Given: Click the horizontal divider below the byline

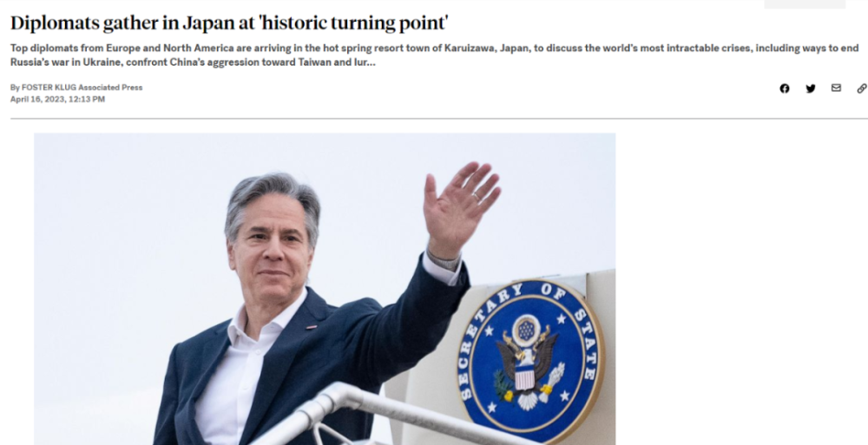Looking at the screenshot, I should point(438,119).
